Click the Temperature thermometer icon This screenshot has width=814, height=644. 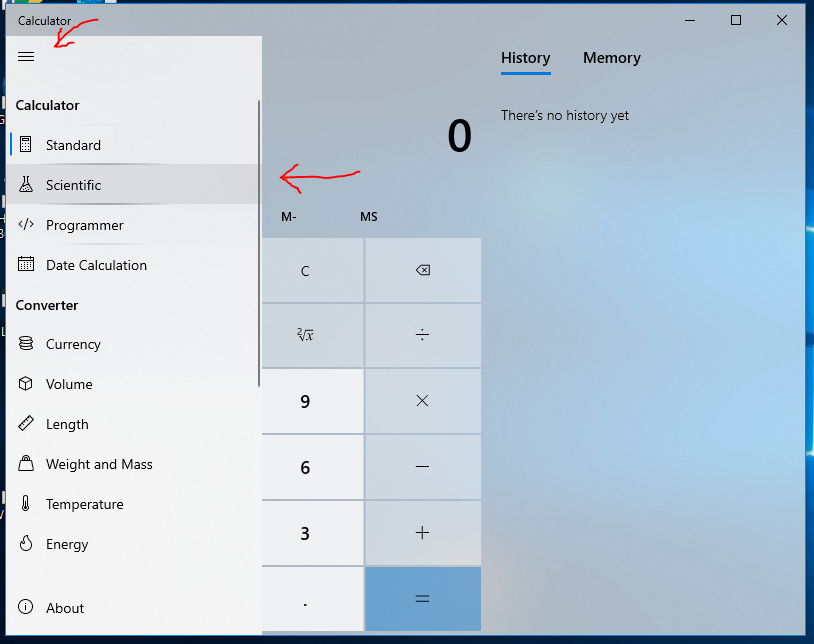point(25,503)
